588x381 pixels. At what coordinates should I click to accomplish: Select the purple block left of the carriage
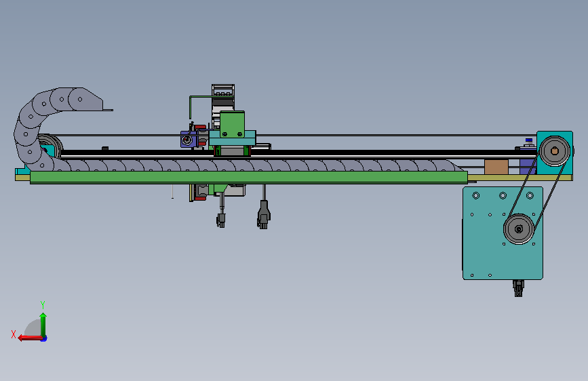tap(189, 139)
